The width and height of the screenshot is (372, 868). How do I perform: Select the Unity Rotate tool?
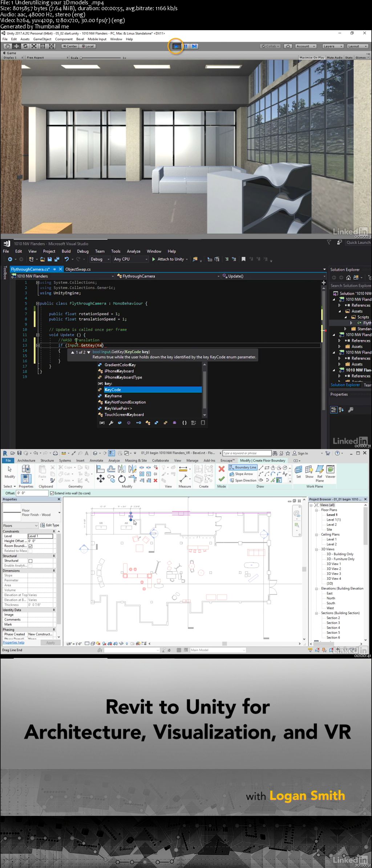(x=25, y=46)
